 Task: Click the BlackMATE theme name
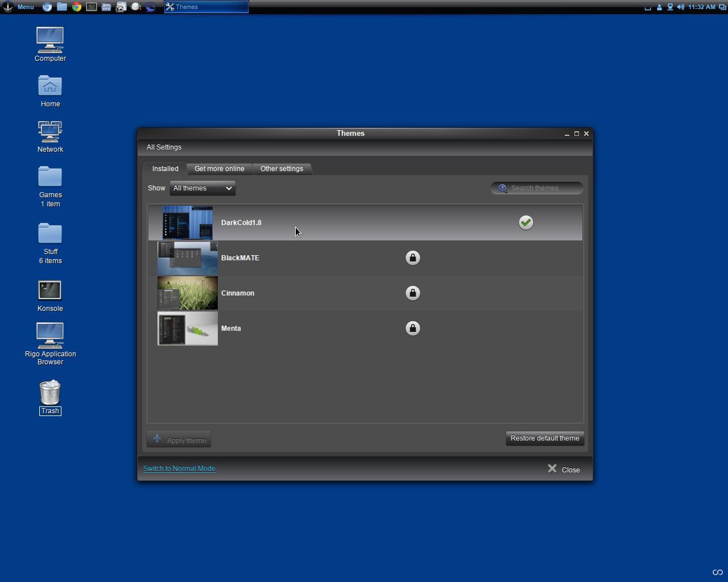(240, 258)
